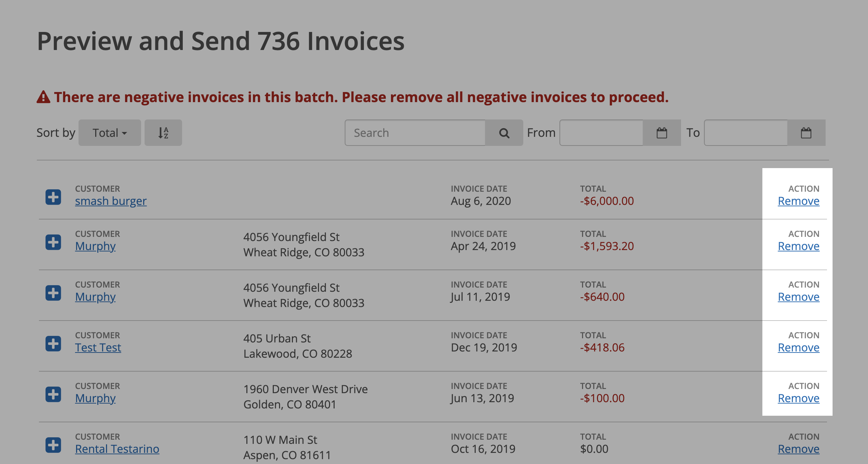Click the search magnifier icon
The image size is (868, 464).
coord(504,133)
